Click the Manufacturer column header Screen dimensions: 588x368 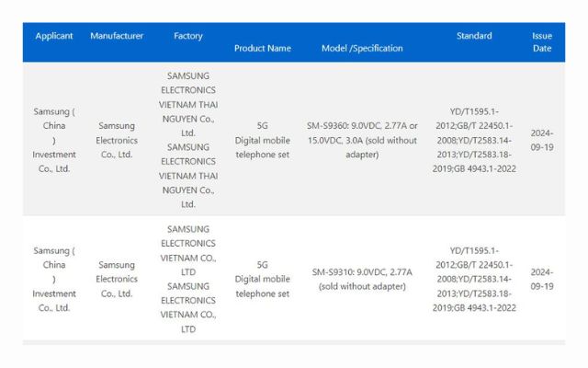pos(117,36)
